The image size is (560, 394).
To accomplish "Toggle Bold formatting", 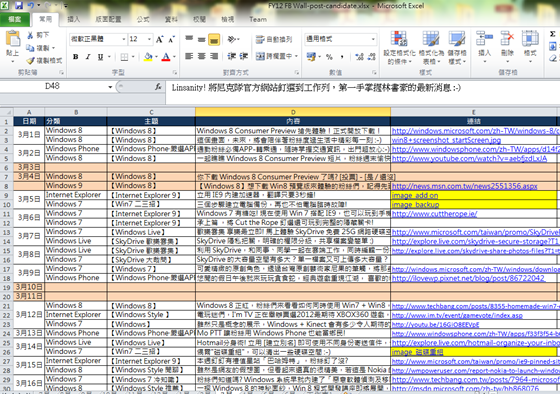I will tap(76, 56).
